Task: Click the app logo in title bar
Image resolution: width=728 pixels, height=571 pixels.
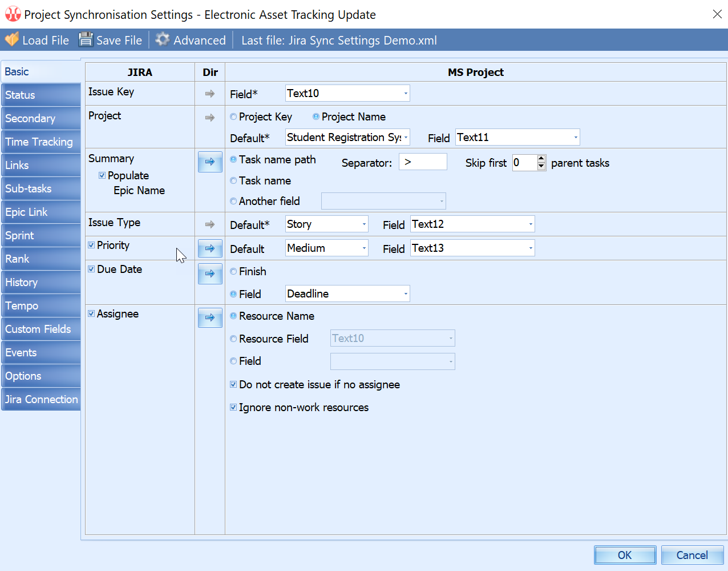Action: pyautogui.click(x=13, y=14)
